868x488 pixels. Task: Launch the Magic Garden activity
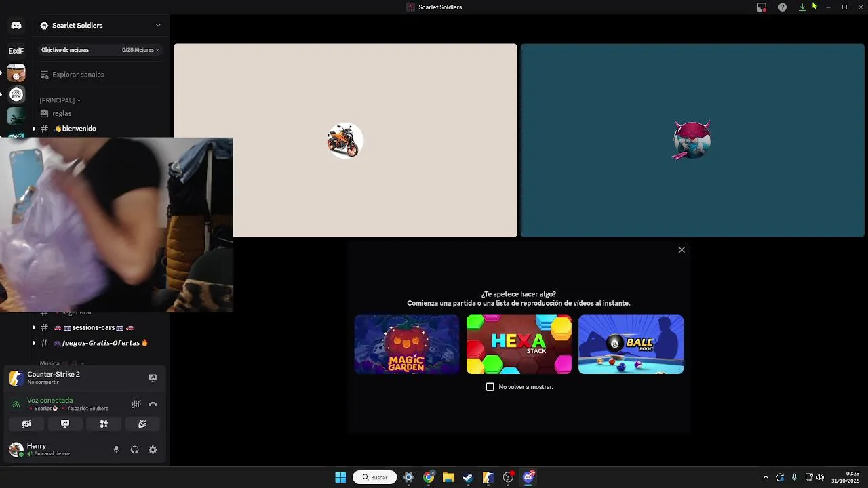click(407, 344)
